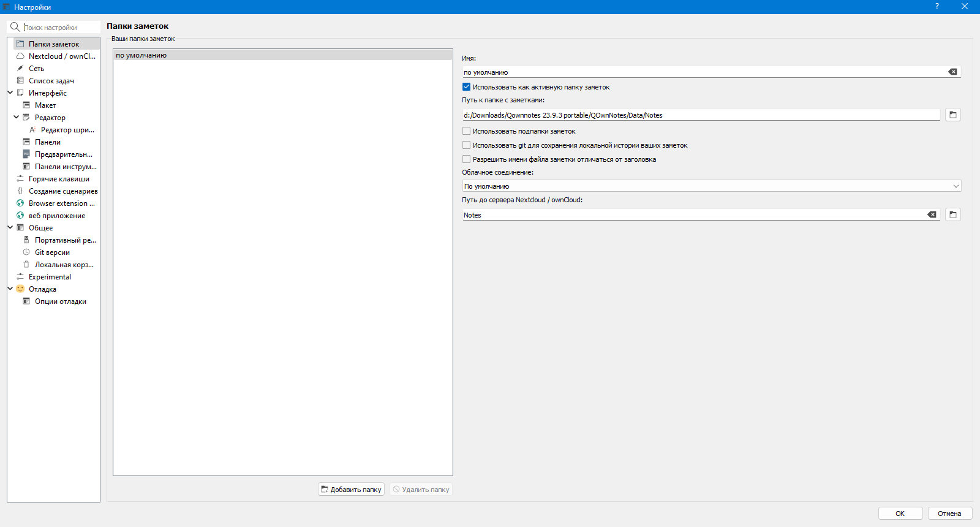Image resolution: width=980 pixels, height=527 pixels.
Task: Open the Список задач settings page
Action: [51, 80]
